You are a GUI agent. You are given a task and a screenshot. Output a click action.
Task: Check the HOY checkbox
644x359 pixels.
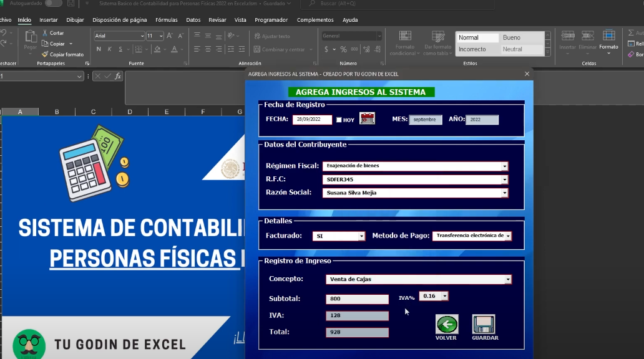(339, 120)
